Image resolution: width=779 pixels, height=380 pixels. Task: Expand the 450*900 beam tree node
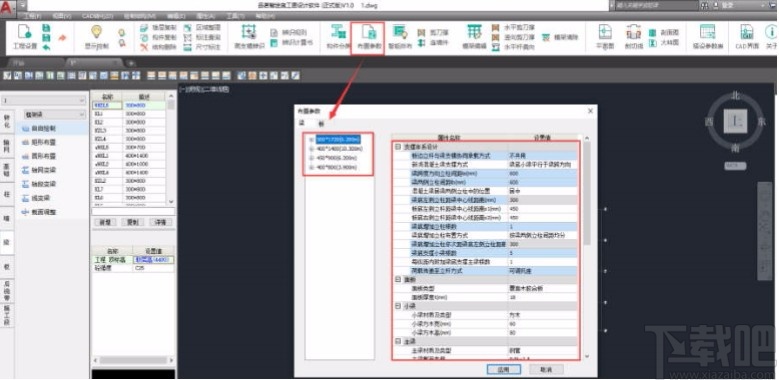coord(312,158)
